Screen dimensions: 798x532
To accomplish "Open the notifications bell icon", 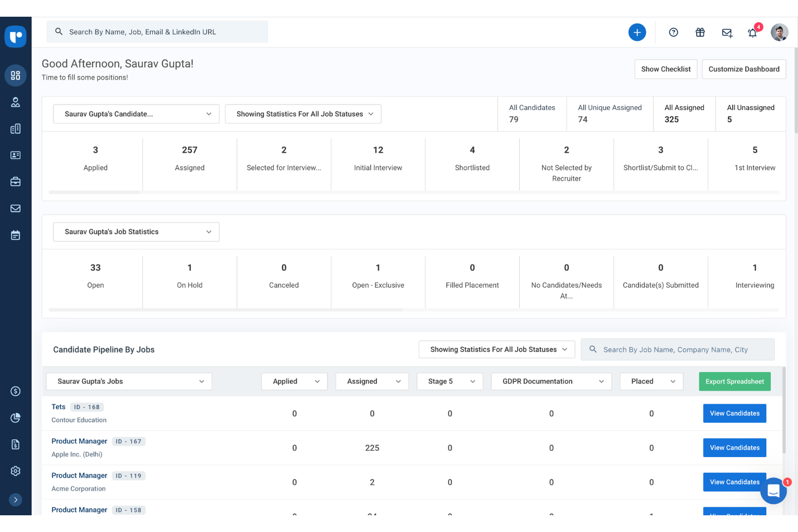I will [x=753, y=33].
